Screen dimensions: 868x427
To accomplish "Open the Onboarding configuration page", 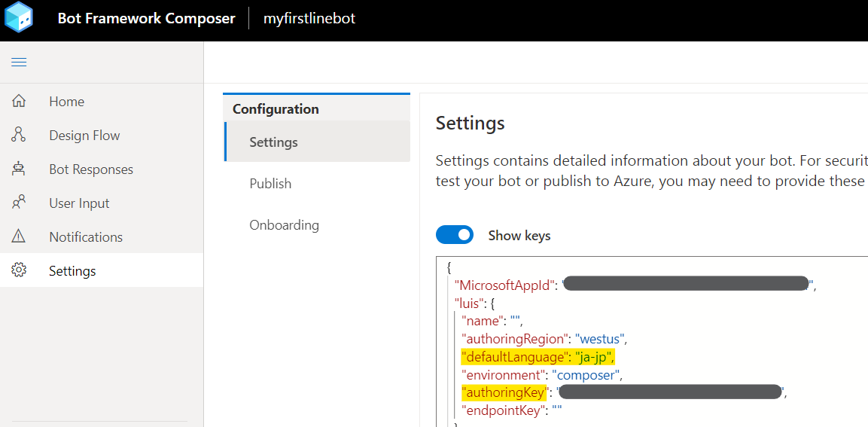I will click(284, 225).
